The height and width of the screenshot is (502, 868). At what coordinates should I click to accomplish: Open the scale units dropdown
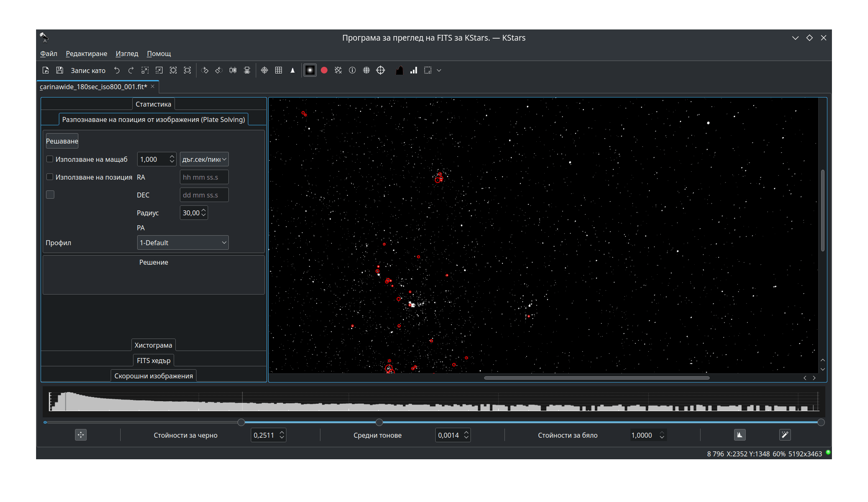coord(204,159)
